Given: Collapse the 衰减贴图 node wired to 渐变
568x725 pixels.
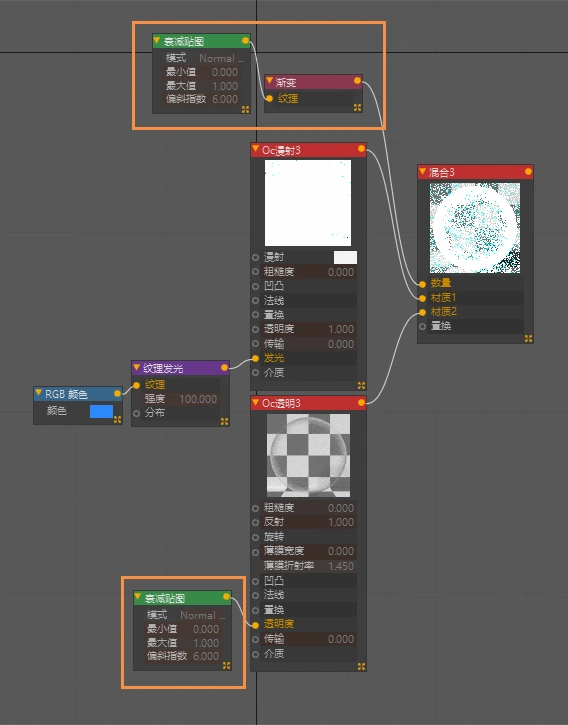Looking at the screenshot, I should [x=157, y=40].
